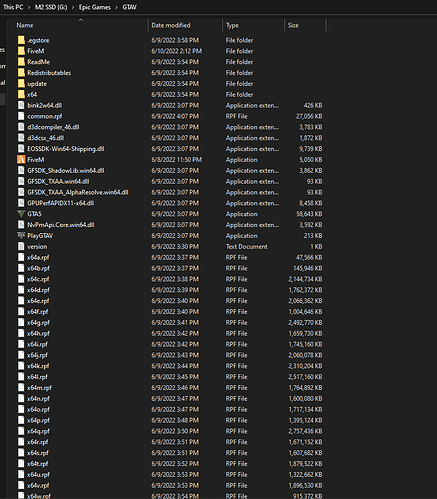Click the bink2w64.dll file icon
Image resolution: width=437 pixels, height=499 pixels.
point(21,105)
